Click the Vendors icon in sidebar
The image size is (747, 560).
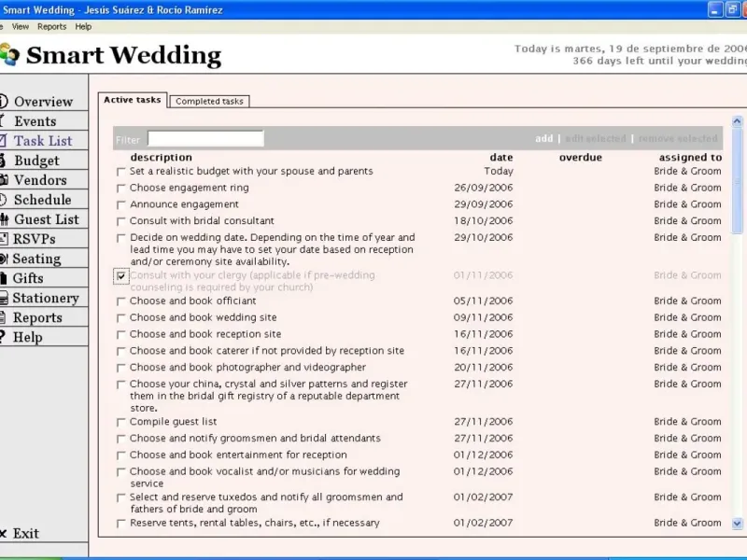tap(4, 180)
